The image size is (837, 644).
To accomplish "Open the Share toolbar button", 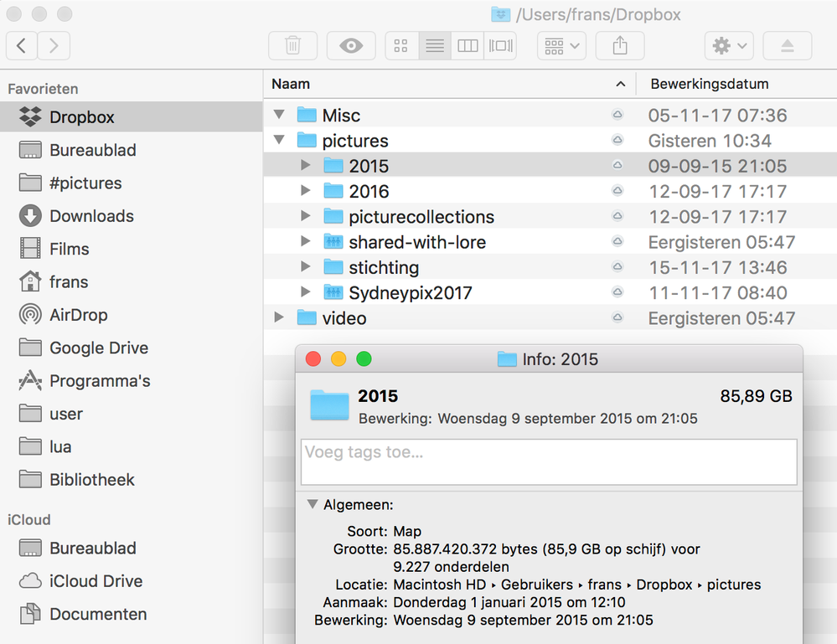I will [x=620, y=46].
